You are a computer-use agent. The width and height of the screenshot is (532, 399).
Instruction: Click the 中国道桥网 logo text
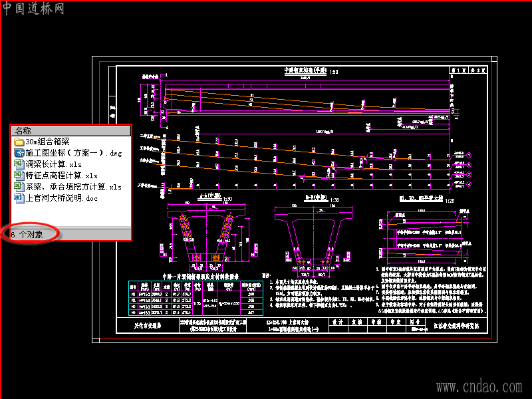(33, 9)
